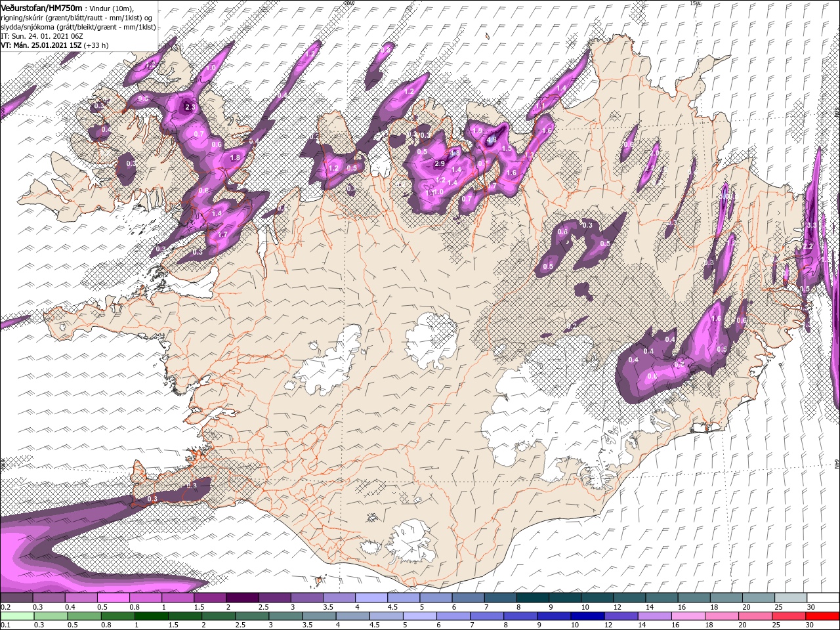Image resolution: width=840 pixels, height=630 pixels.
Task: Select the snow scale swatch between 0.5 and 0.8
Action: 114,597
